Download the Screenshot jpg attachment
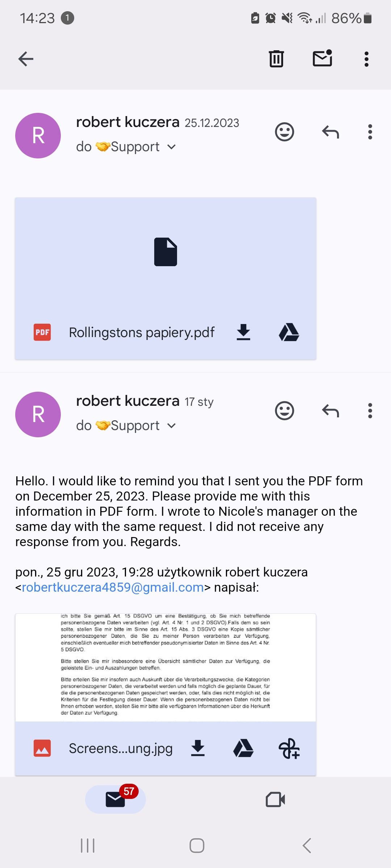391x868 pixels. 198,748
